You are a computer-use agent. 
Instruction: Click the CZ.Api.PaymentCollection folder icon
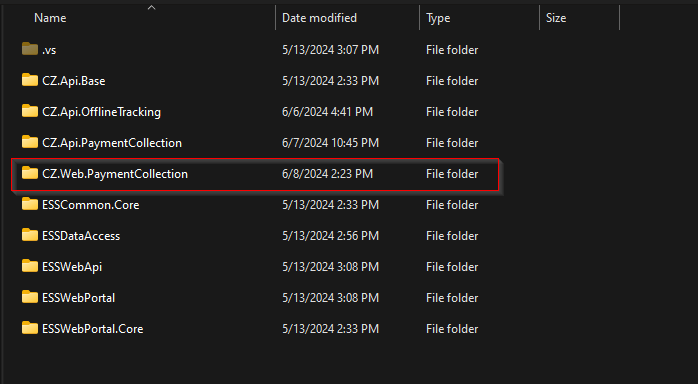(30, 142)
